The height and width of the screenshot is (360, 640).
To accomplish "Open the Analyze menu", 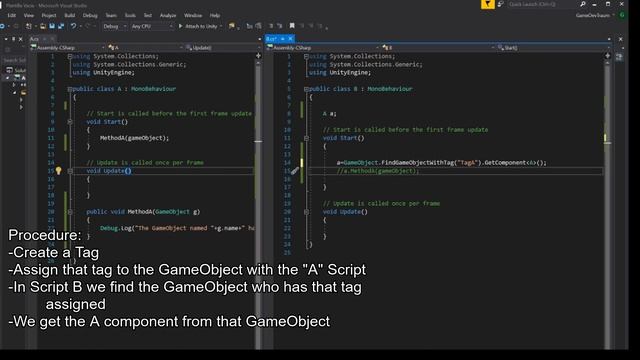I will tap(168, 15).
